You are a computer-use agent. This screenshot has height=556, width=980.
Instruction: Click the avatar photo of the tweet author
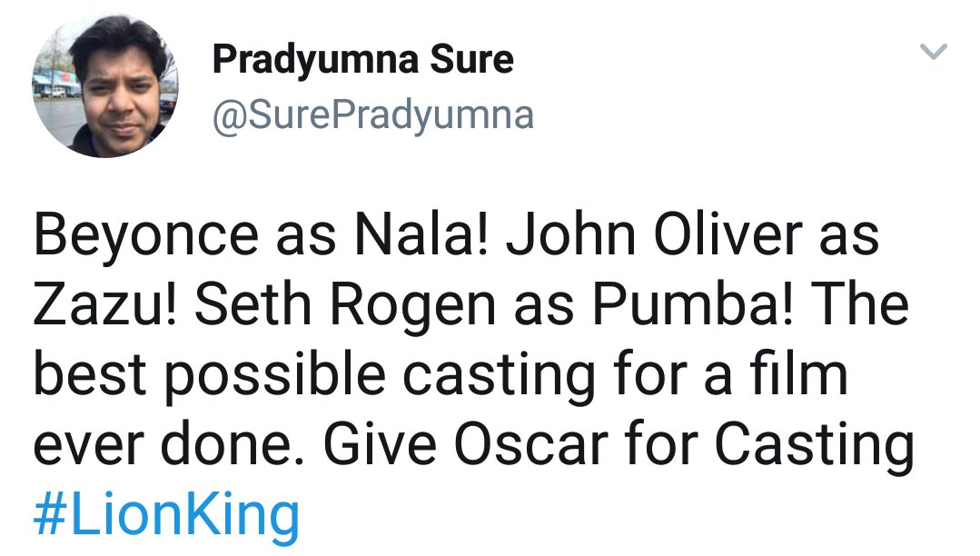tap(105, 84)
